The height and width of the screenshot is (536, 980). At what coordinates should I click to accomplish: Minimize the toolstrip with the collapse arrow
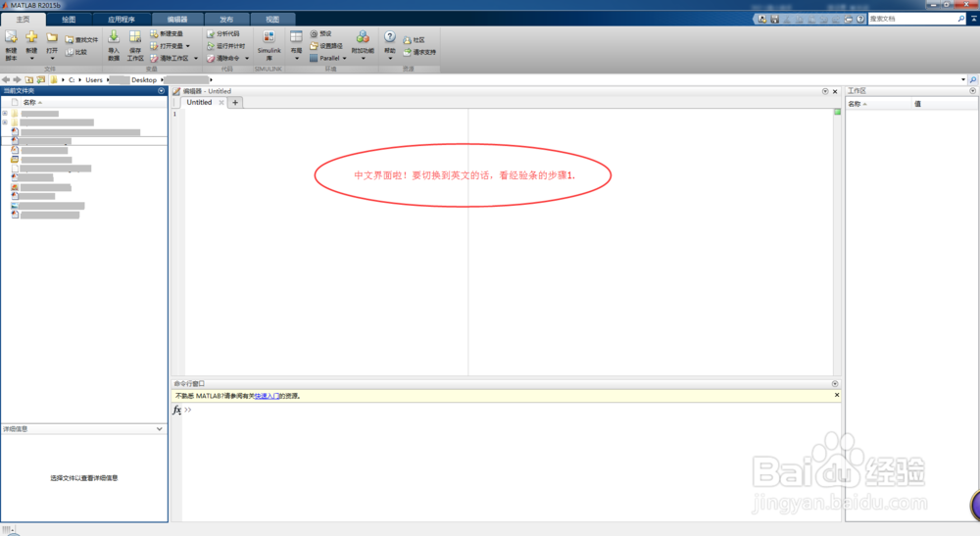[x=974, y=19]
